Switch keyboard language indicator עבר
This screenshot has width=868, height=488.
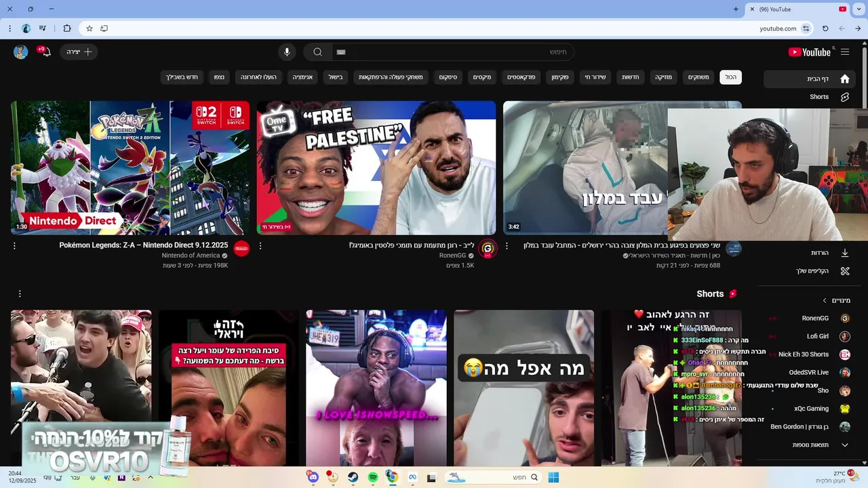click(x=75, y=478)
